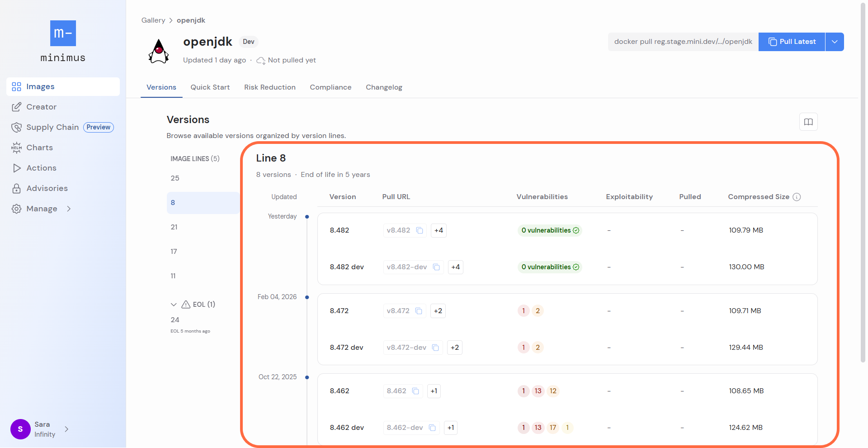868x448 pixels.
Task: Select image line 17
Action: pyautogui.click(x=203, y=252)
